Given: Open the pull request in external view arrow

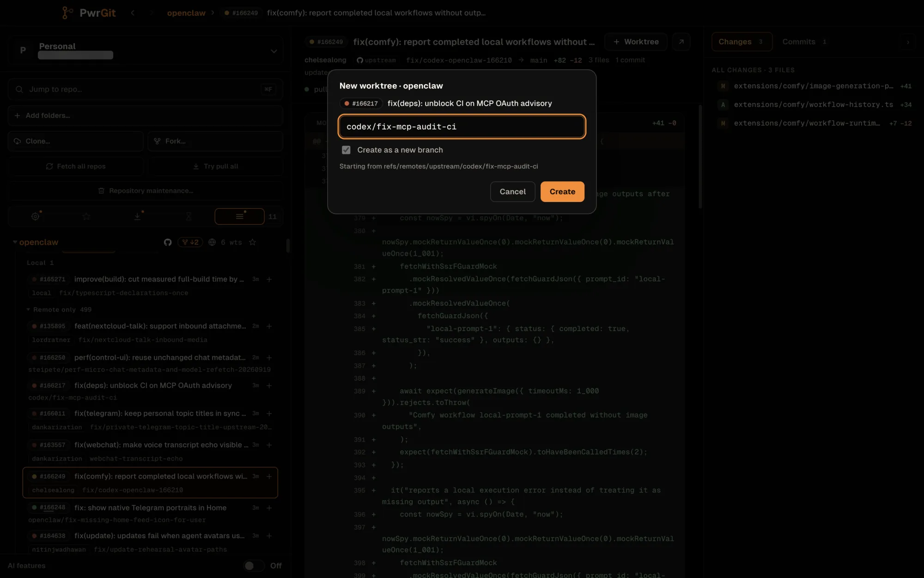Looking at the screenshot, I should coord(681,42).
